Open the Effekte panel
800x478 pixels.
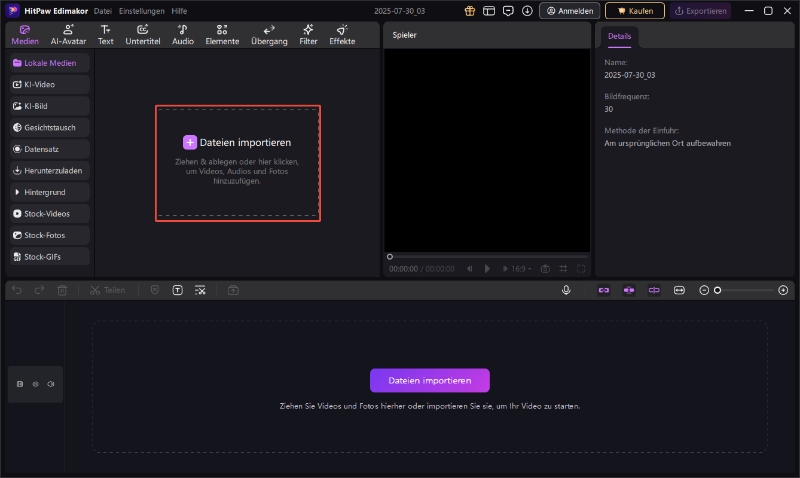342,34
